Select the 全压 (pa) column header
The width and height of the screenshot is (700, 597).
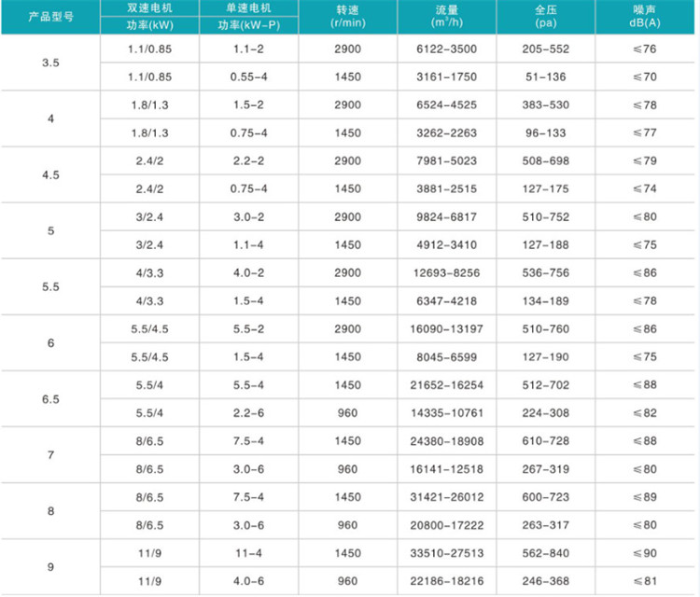point(546,17)
